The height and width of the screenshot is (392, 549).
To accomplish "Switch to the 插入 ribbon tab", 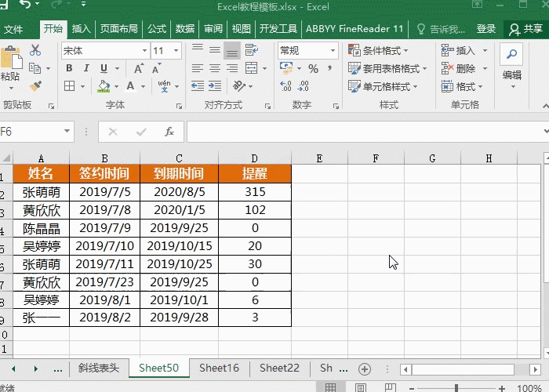I will [x=82, y=29].
